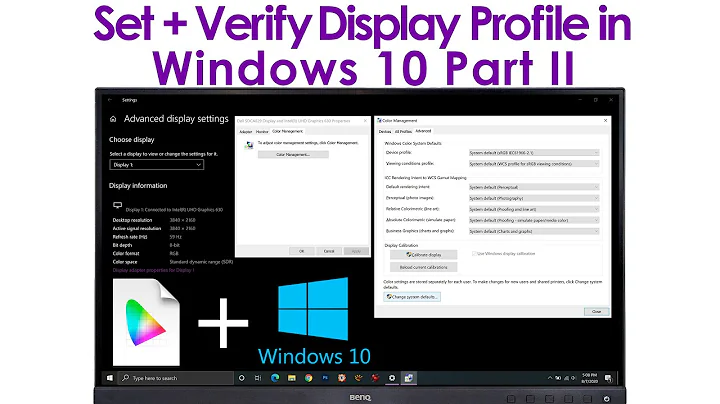Open the Action Center notifications
The width and height of the screenshot is (720, 404).
(x=608, y=378)
